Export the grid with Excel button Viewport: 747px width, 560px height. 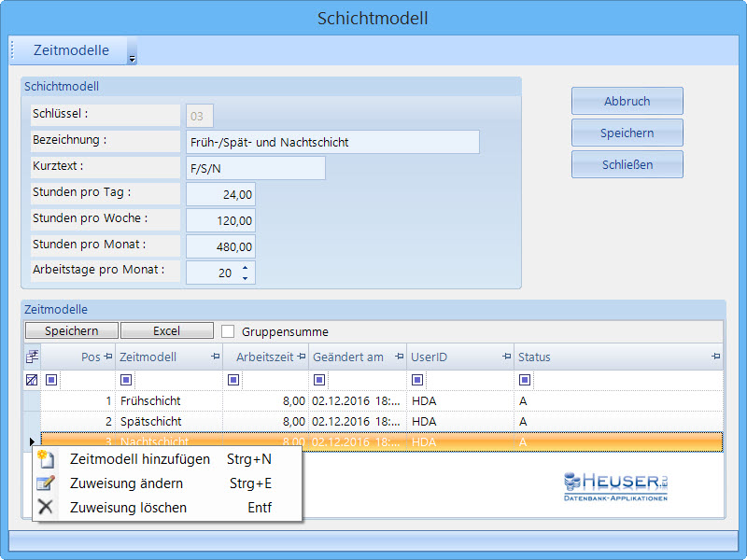tap(166, 331)
